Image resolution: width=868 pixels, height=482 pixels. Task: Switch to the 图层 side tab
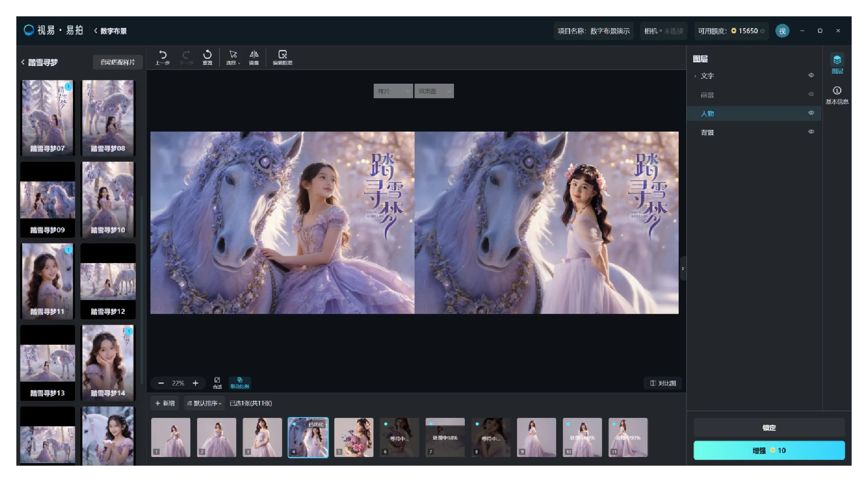coord(837,60)
